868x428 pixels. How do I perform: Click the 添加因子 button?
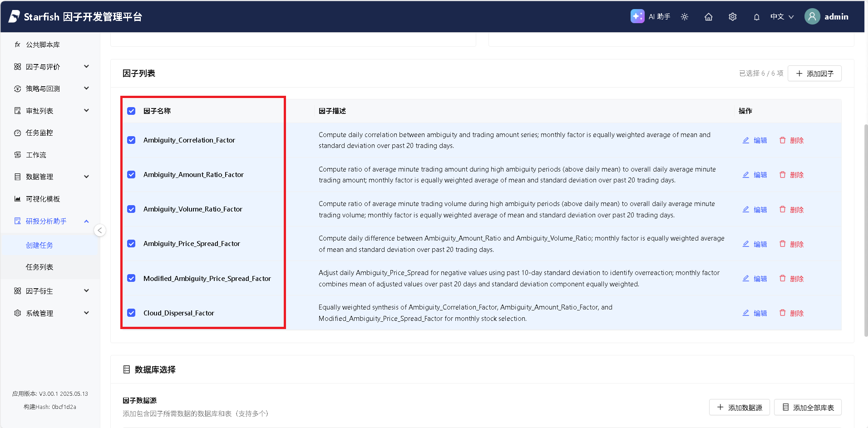click(x=814, y=74)
